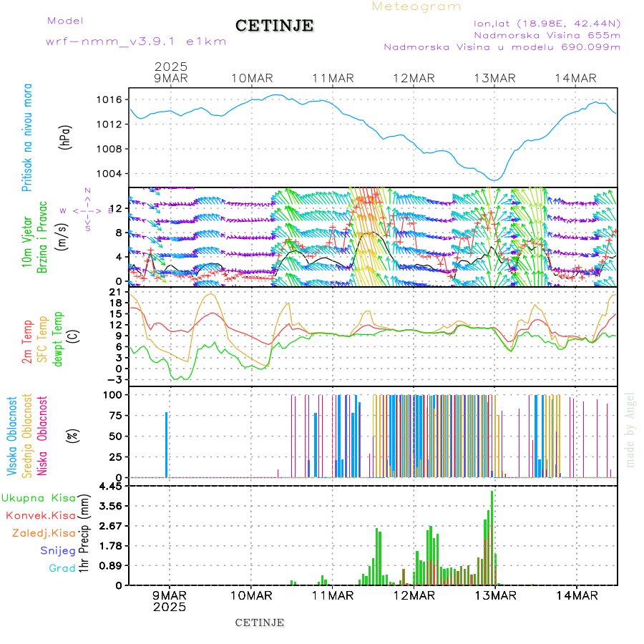Click the 11MAR date label on lower axis
The height and width of the screenshot is (644, 644).
click(333, 595)
